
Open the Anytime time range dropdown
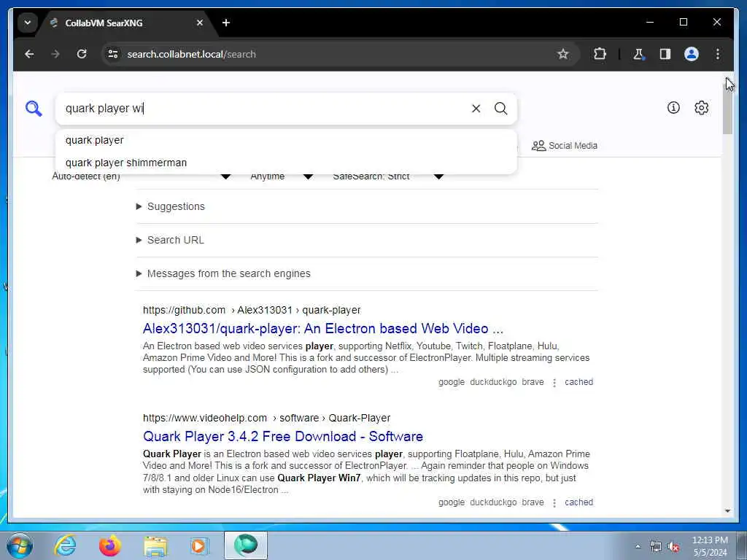[x=282, y=176]
